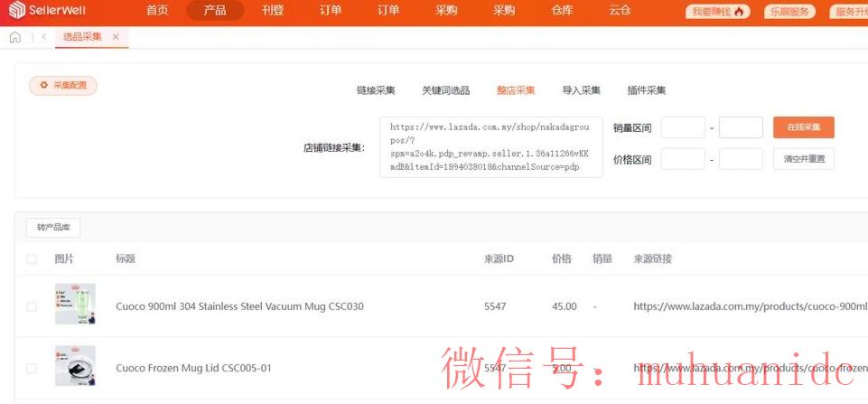Select the Cuoco Frozen Mug Lid row checkbox
This screenshot has height=404, width=868.
coord(32,369)
